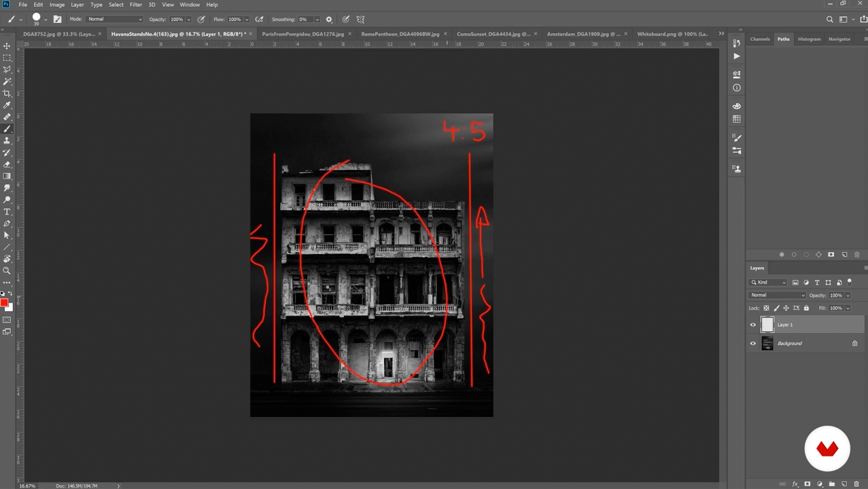This screenshot has width=868, height=489.
Task: Hide the Background layer eye icon
Action: tap(752, 344)
